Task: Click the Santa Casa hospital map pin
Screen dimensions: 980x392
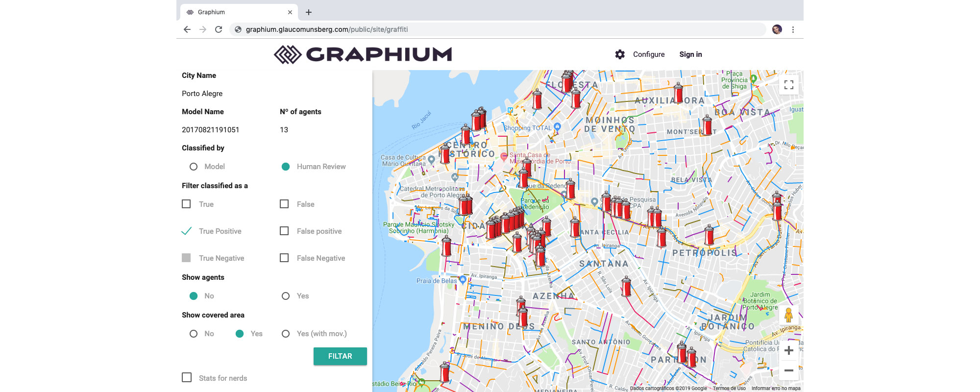Action: [x=504, y=156]
